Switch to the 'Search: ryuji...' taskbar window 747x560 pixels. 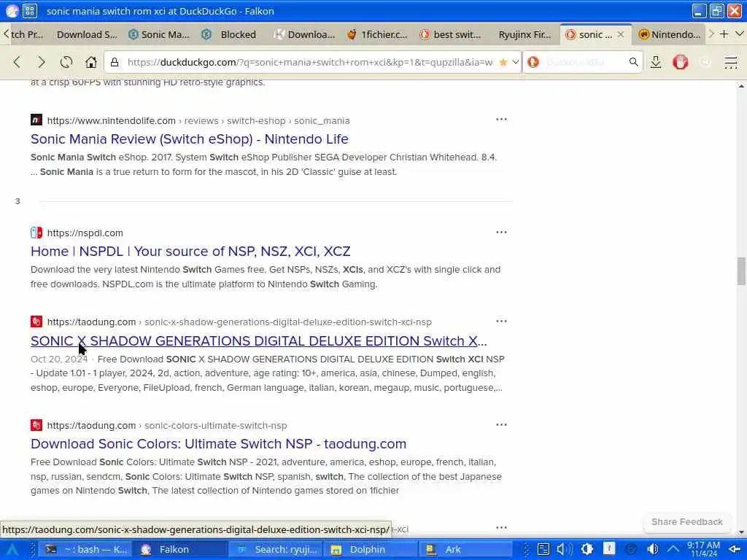275,550
